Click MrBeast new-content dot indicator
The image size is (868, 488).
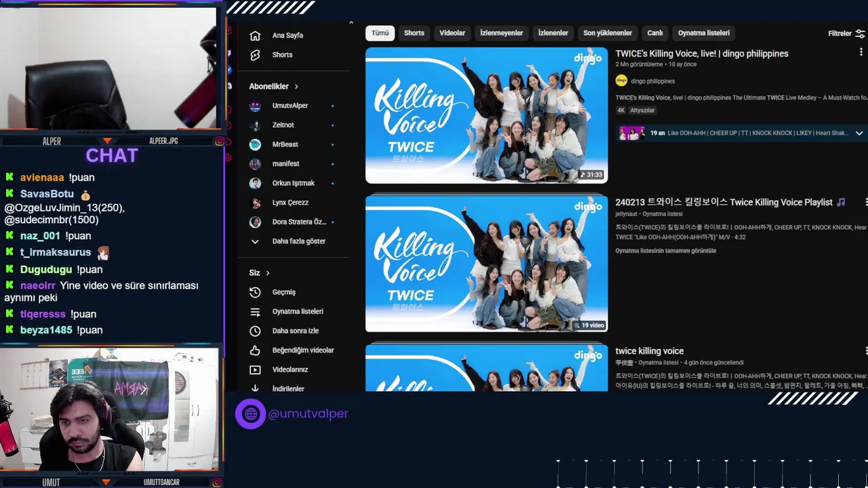tap(332, 144)
